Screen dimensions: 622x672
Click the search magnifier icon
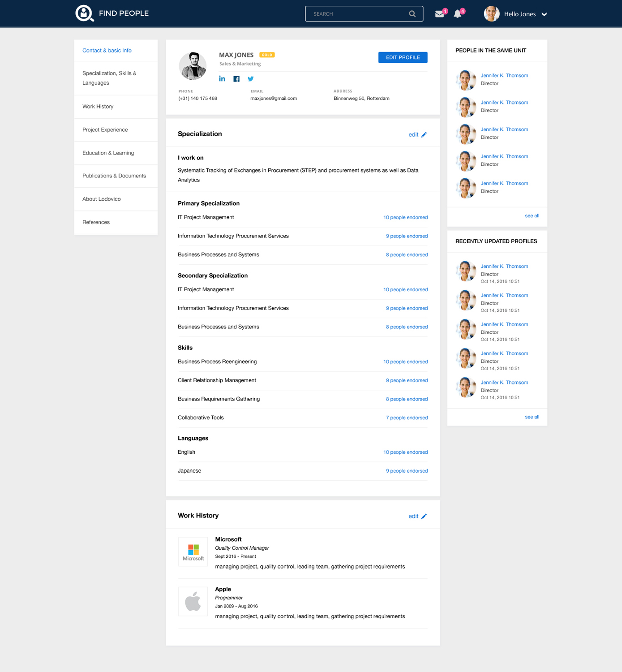(x=412, y=14)
